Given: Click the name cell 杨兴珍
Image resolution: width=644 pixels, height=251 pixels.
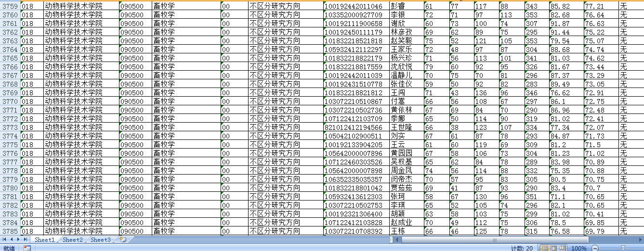Looking at the screenshot, I should click(406, 58).
